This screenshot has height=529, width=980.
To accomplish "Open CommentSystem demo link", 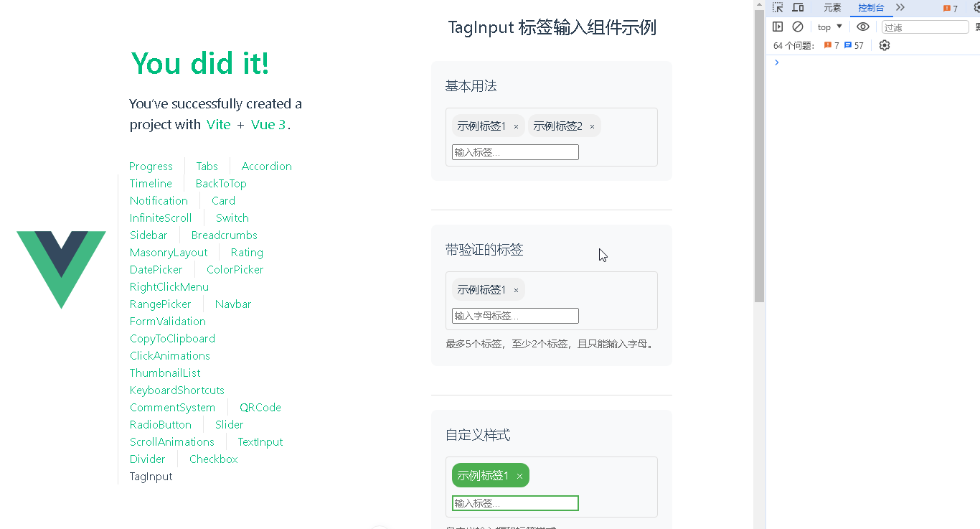I will tap(172, 407).
